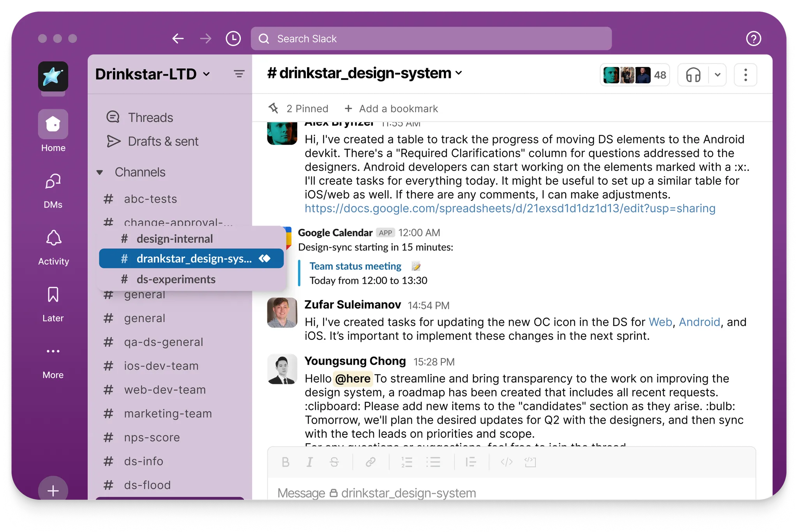Expand huddle options chevron
This screenshot has height=532, width=798.
717,74
